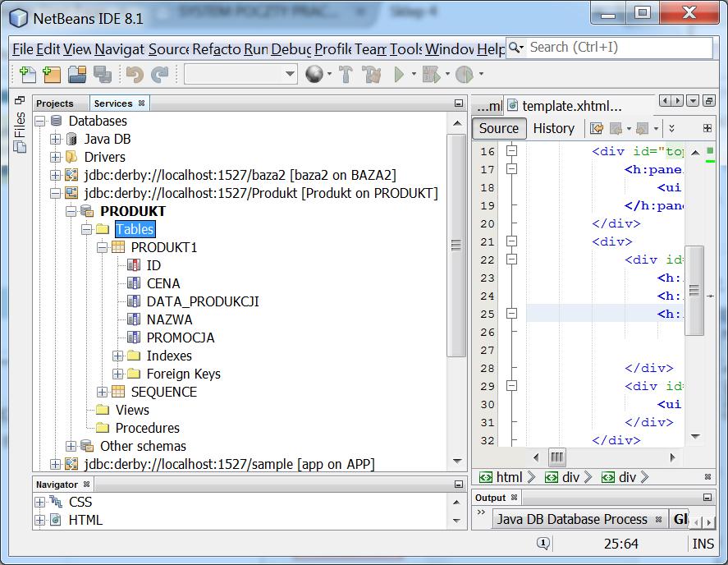Click the maximize editor window icon
Screen dimensions: 728x565
click(x=708, y=101)
